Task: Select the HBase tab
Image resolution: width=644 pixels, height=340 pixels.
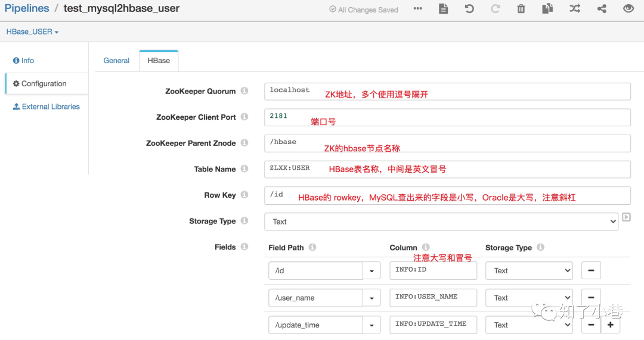Action: click(x=159, y=61)
